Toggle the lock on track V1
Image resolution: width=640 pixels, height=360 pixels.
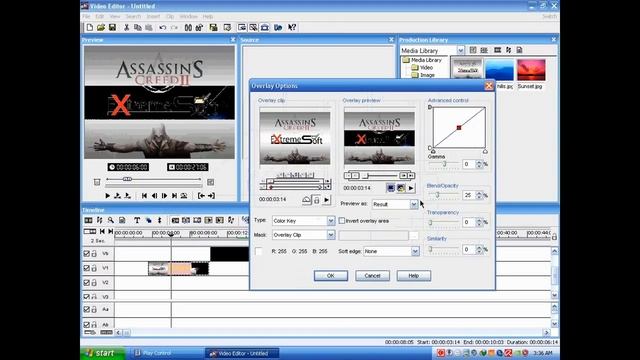click(94, 268)
